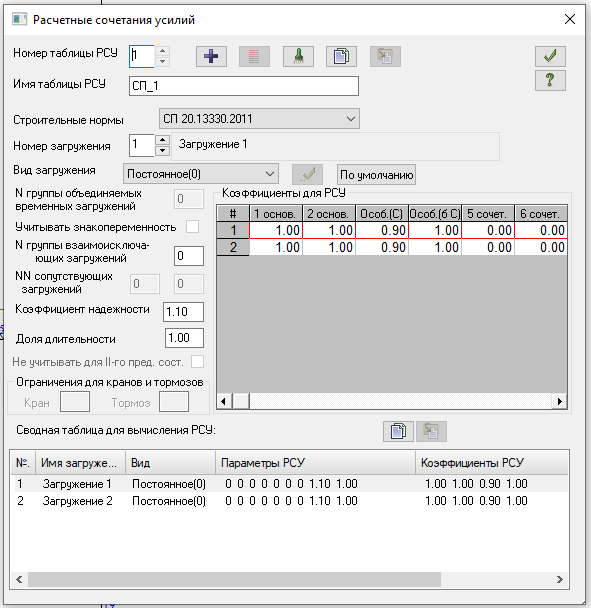Confirm with the green checkmark at top right
This screenshot has height=608, width=591.
coord(550,56)
